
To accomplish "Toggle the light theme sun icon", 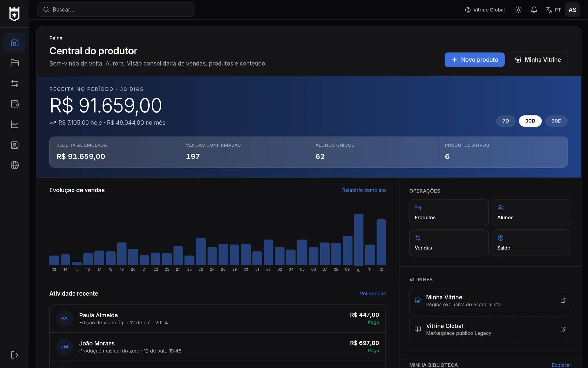I will click(518, 10).
